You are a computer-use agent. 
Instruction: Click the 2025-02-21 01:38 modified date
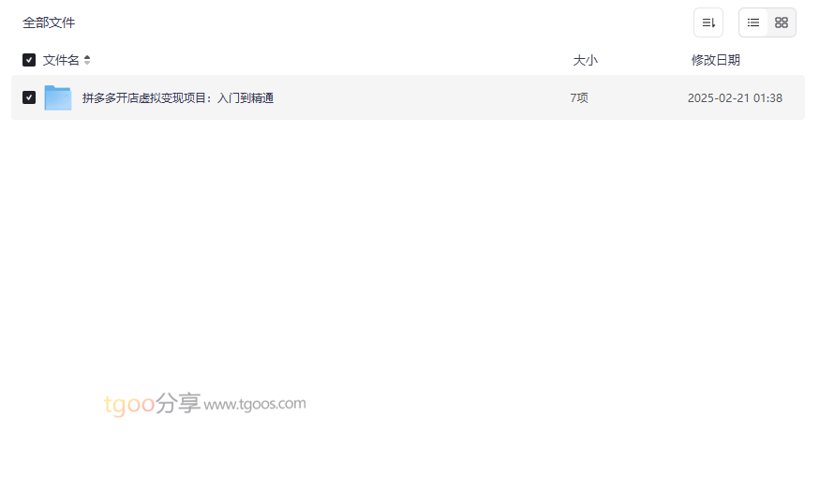(735, 97)
